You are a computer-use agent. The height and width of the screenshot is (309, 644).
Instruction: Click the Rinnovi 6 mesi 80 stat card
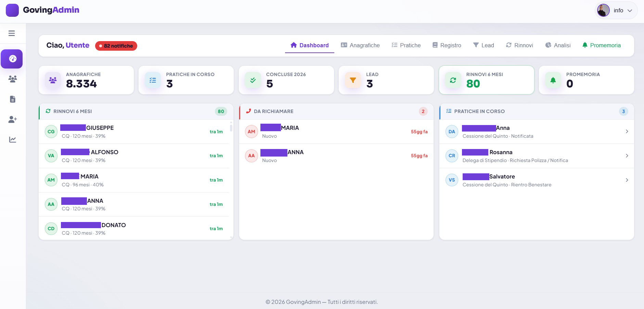click(486, 80)
